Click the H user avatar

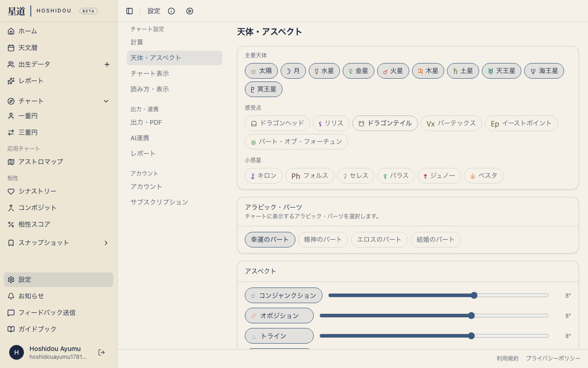pyautogui.click(x=17, y=352)
